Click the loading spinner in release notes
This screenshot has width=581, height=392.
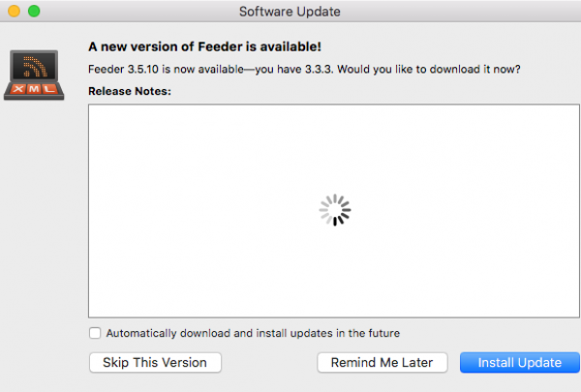pos(335,210)
